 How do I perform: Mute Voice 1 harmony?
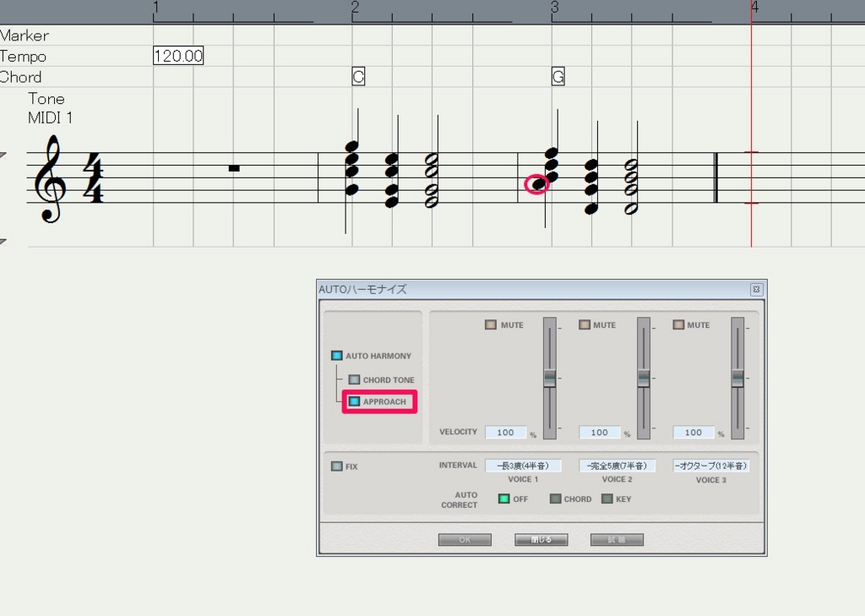491,324
